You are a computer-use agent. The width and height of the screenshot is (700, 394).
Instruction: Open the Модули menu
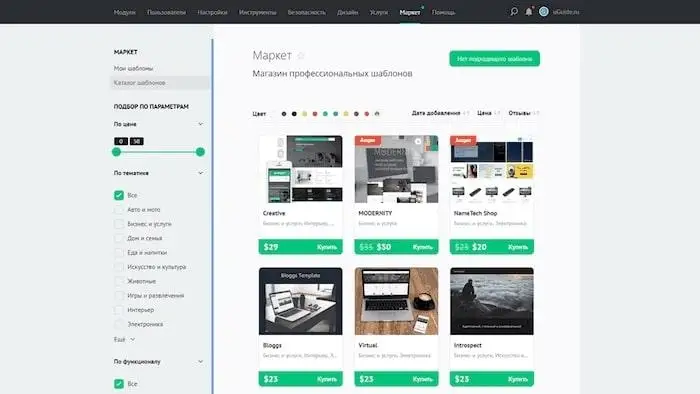coord(125,12)
